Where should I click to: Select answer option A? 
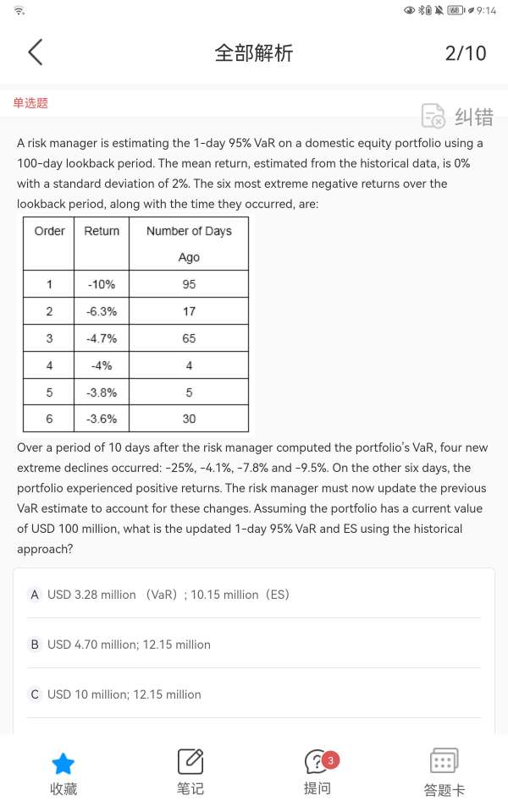(x=35, y=595)
